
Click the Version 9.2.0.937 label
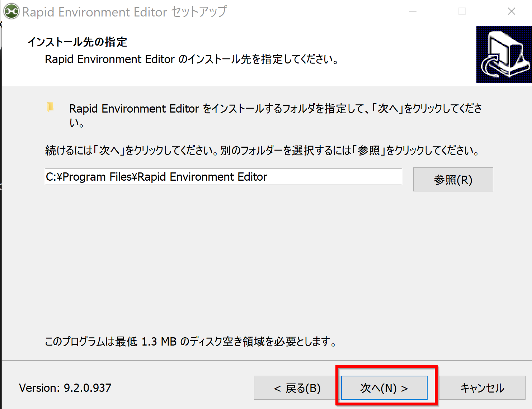click(65, 388)
